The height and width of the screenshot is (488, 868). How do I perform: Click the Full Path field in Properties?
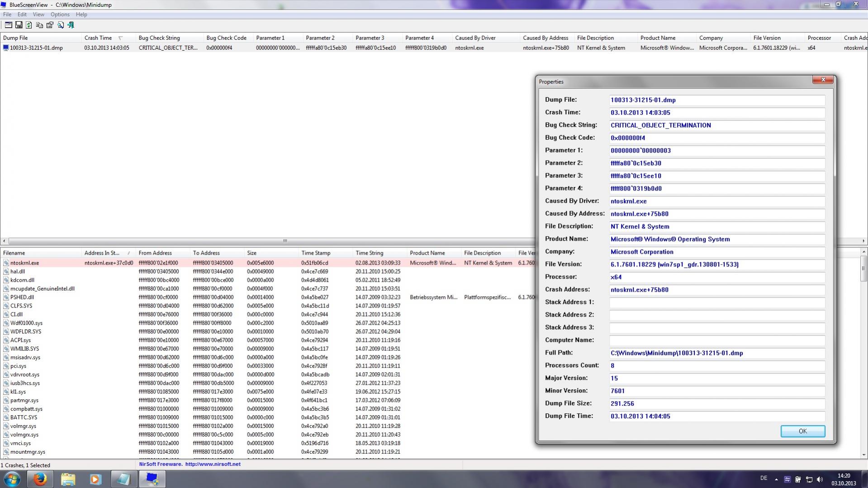[717, 353]
